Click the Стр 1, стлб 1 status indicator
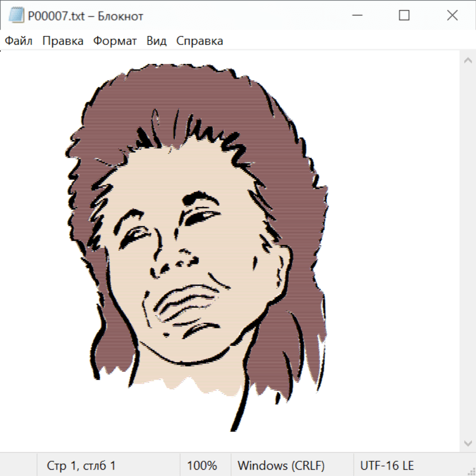Viewport: 476px width, 476px height. 81,465
